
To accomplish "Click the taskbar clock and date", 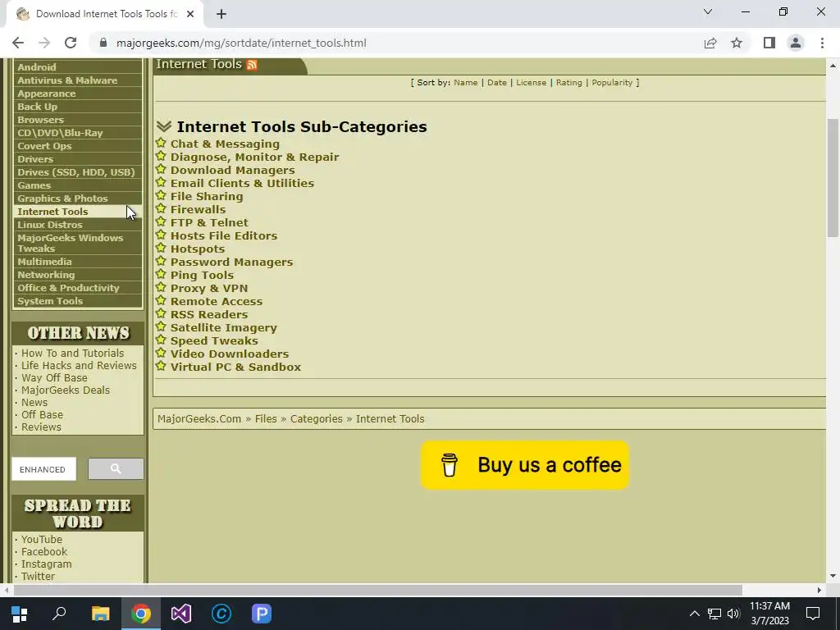I will pyautogui.click(x=769, y=614).
